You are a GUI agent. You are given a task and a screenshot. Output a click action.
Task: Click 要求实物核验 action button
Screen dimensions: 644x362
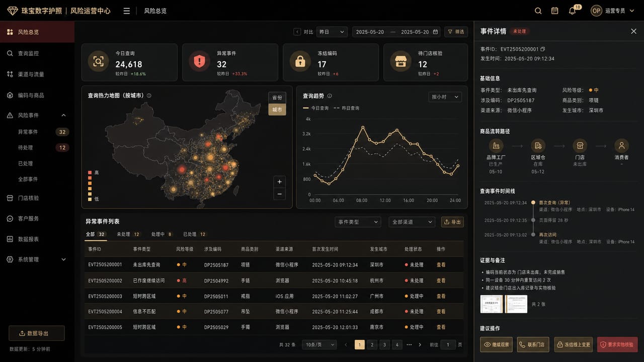click(x=617, y=344)
